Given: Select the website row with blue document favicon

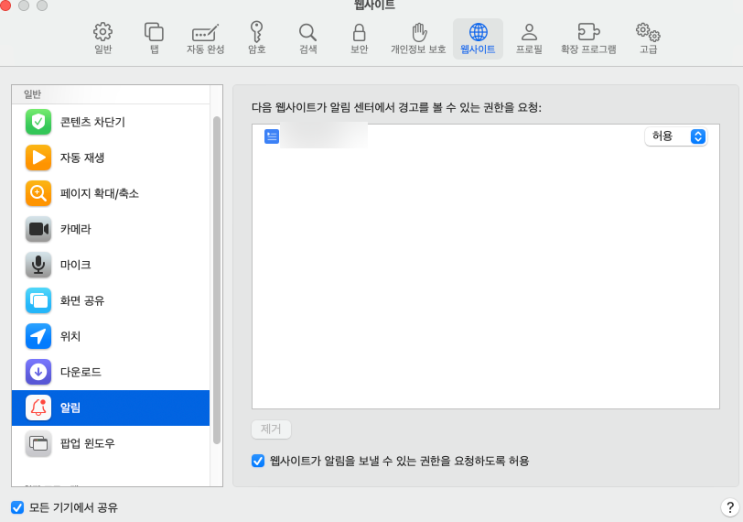Looking at the screenshot, I should [486, 136].
